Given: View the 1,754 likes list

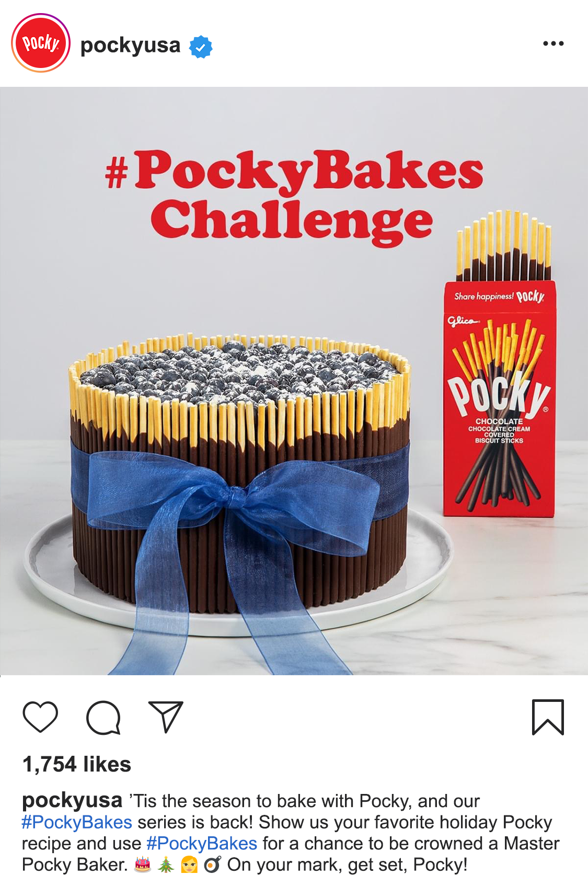Looking at the screenshot, I should (77, 764).
